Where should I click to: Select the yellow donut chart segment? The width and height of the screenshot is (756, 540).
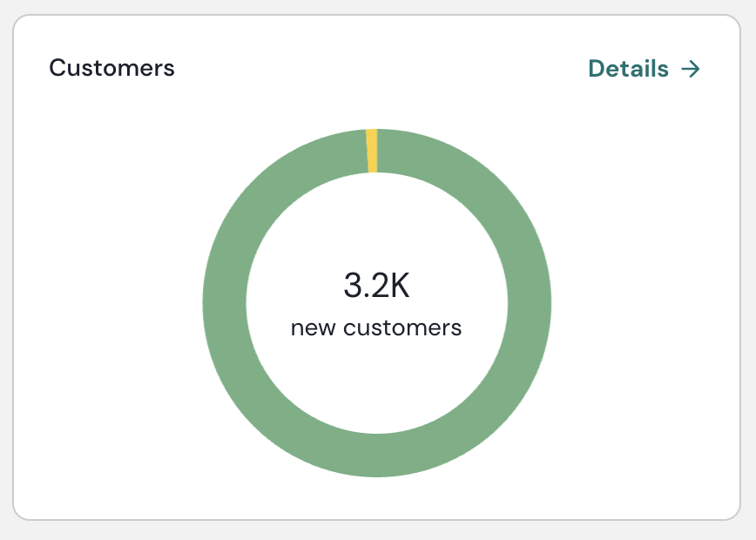pyautogui.click(x=372, y=150)
